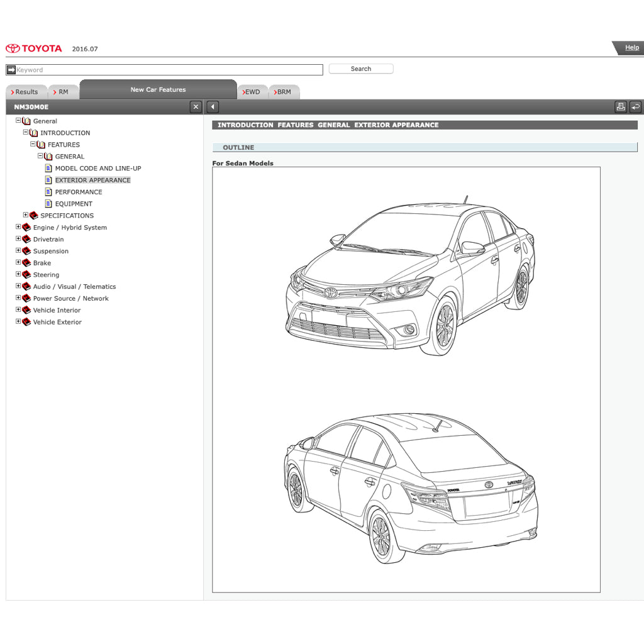The image size is (644, 644).
Task: Click the document icon beside EXTERIOR APPEARANCE
Action: point(48,180)
